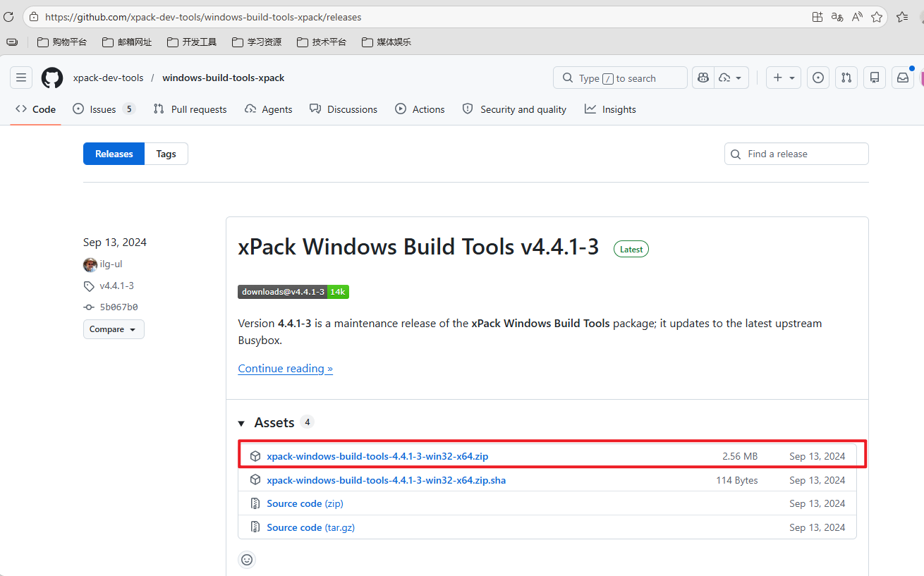
Task: Open the notifications inbox icon
Action: pos(903,78)
